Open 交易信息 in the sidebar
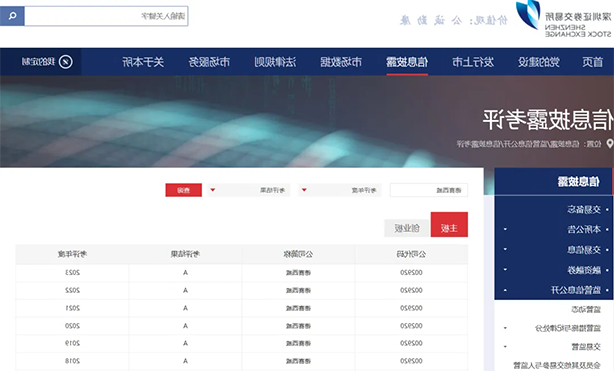This screenshot has width=614, height=371. (584, 250)
